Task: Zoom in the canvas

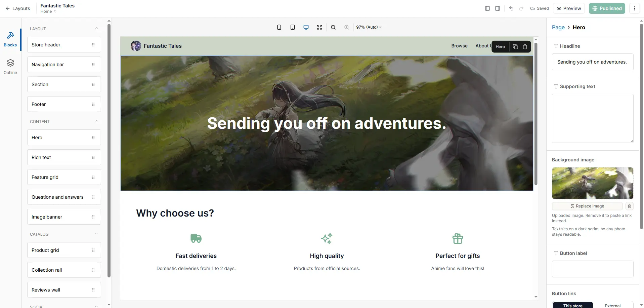Action: click(347, 27)
